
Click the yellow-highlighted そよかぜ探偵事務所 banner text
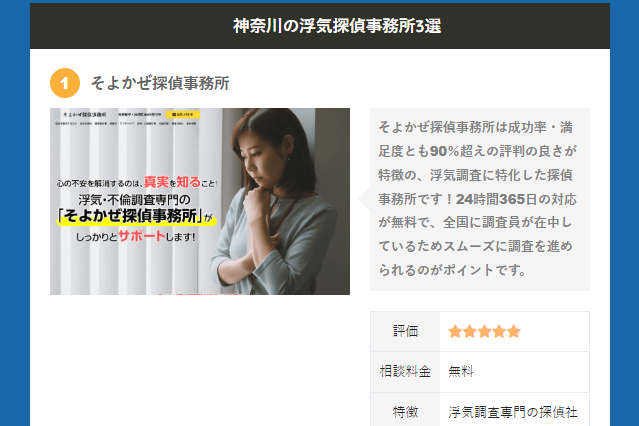(136, 216)
